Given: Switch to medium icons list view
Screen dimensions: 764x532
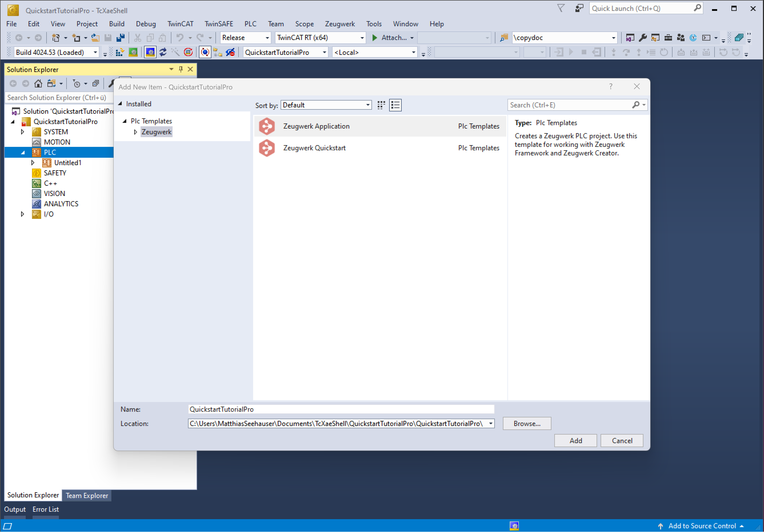Looking at the screenshot, I should (x=395, y=105).
